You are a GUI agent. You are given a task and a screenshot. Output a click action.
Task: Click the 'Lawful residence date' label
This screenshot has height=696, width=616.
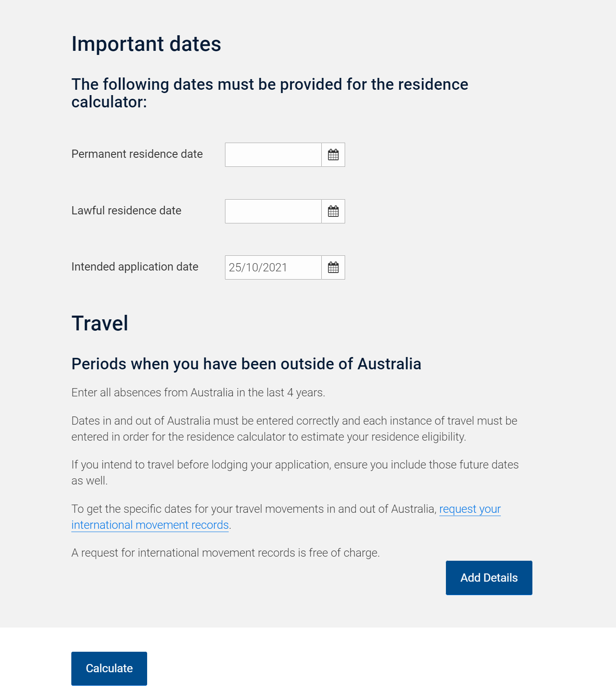[126, 211]
